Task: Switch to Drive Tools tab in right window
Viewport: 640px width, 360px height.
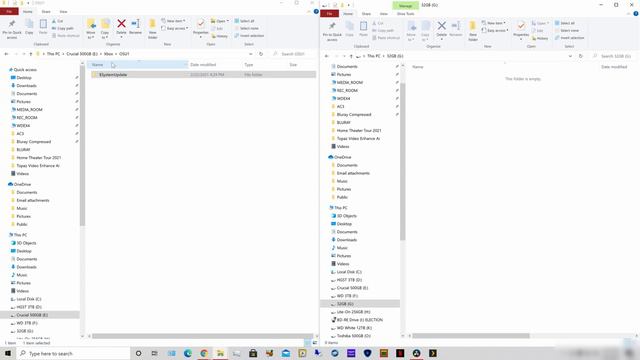Action: (405, 14)
